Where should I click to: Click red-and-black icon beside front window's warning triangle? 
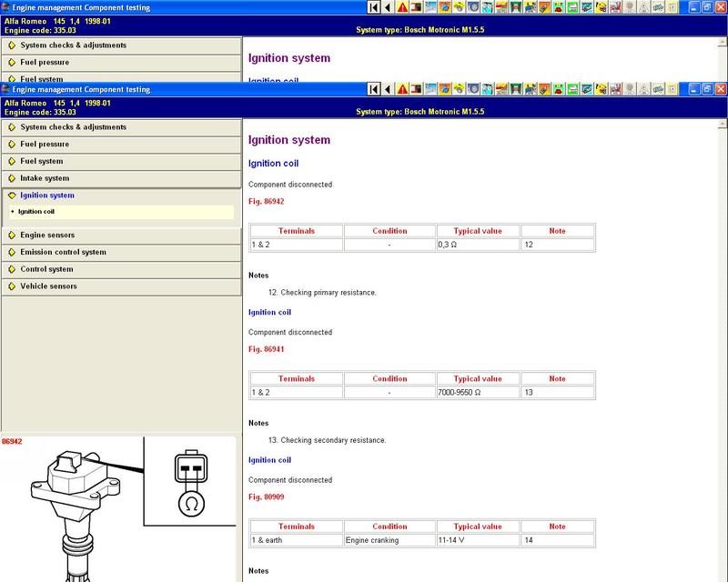pos(417,89)
